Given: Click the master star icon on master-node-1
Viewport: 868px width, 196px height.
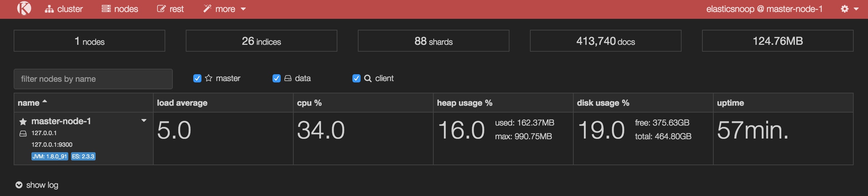Looking at the screenshot, I should click(x=23, y=122).
